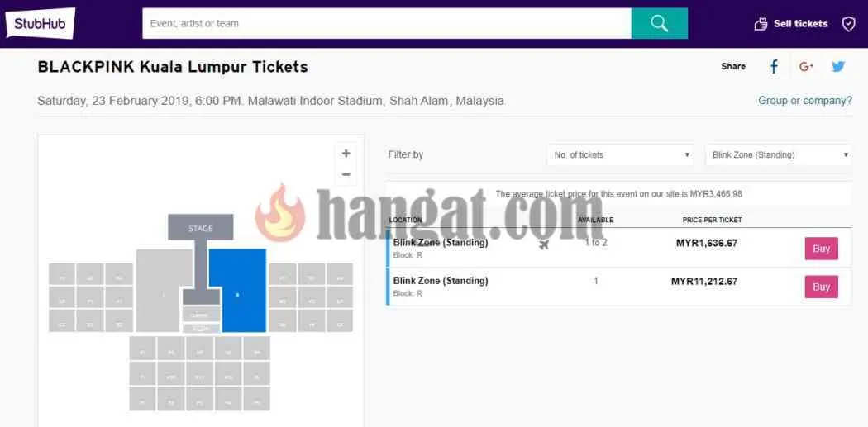Zoom in seat map with plus
The image size is (868, 427).
click(x=346, y=154)
